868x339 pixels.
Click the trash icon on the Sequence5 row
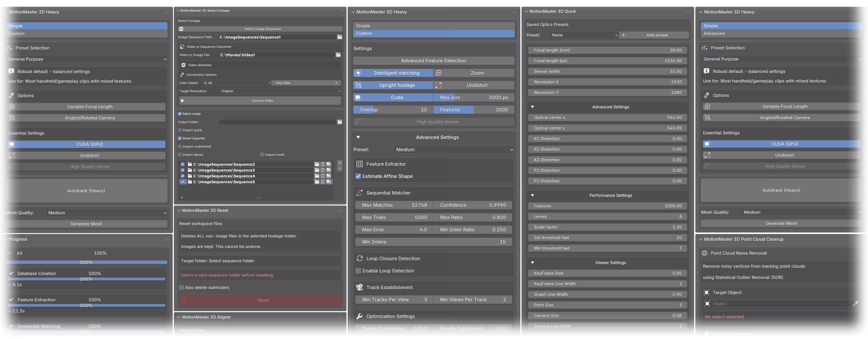[x=323, y=182]
